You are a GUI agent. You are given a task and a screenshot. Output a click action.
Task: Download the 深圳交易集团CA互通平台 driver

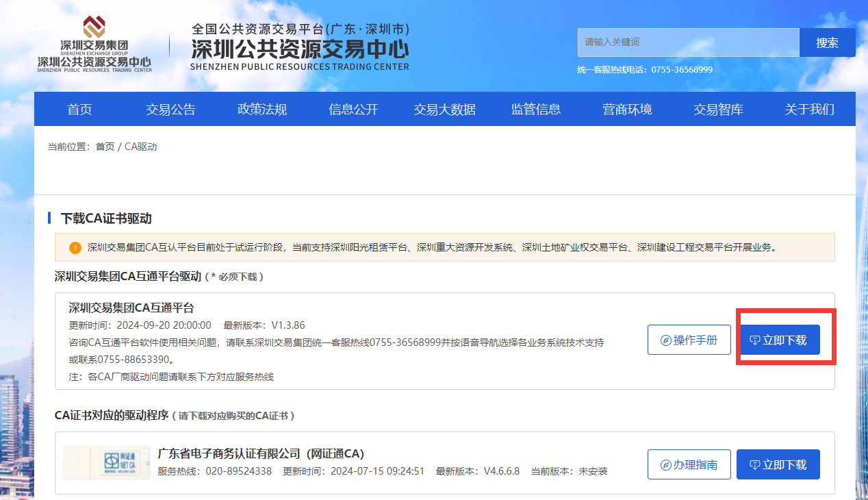pos(778,340)
